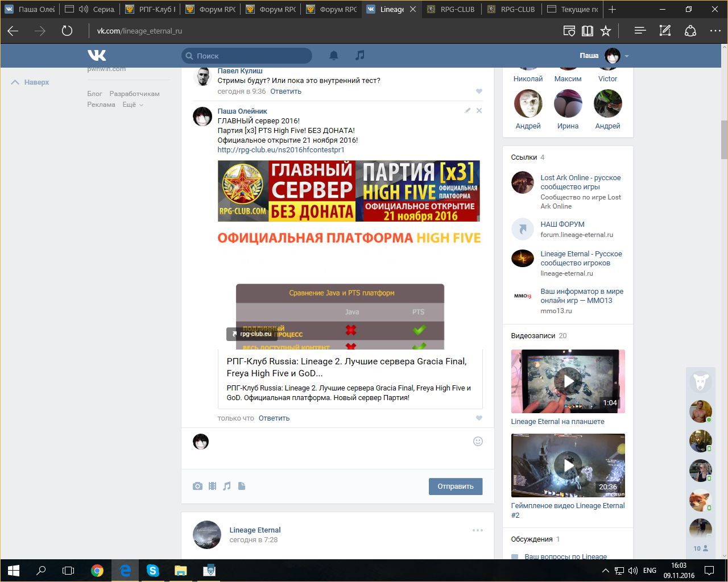Open the Windows Start menu
The width and height of the screenshot is (728, 582).
point(14,570)
